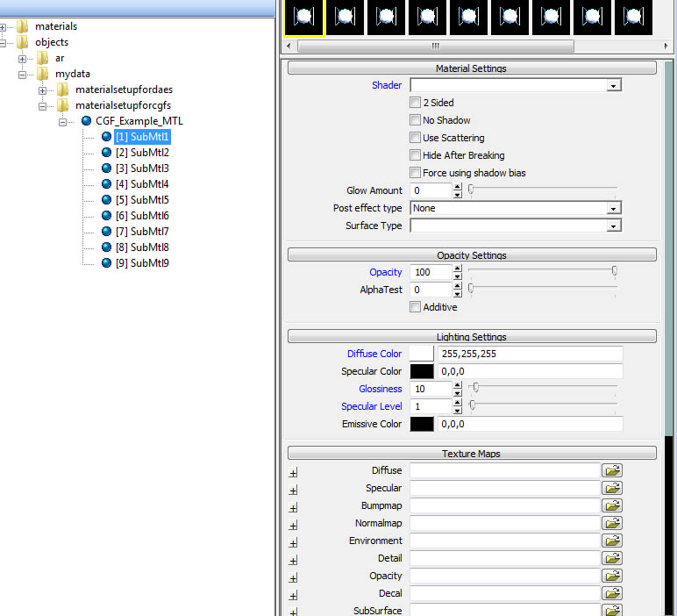Image resolution: width=677 pixels, height=616 pixels.
Task: Enable Force using shadow bias
Action: pyautogui.click(x=415, y=173)
